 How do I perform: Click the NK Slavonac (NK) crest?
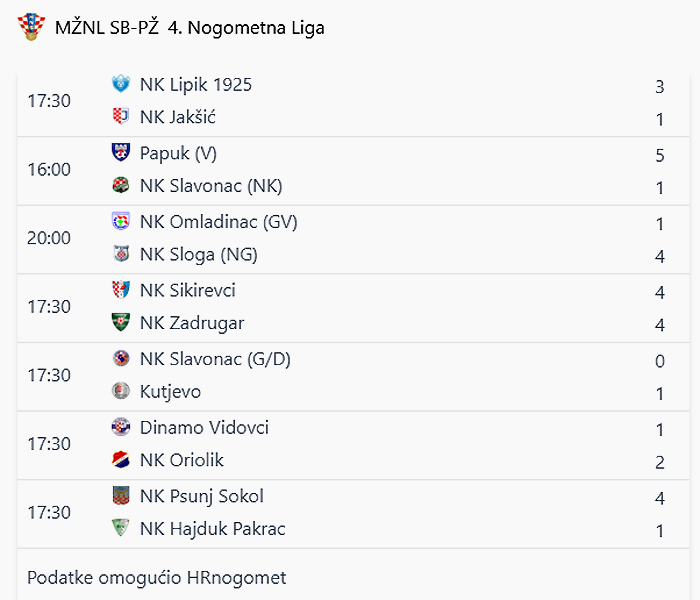121,185
